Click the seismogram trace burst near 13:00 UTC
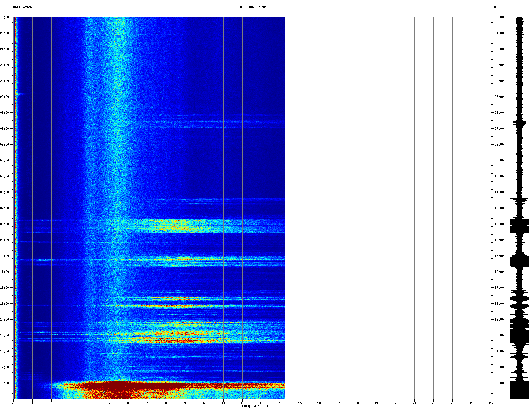531x420 pixels. [x=519, y=226]
